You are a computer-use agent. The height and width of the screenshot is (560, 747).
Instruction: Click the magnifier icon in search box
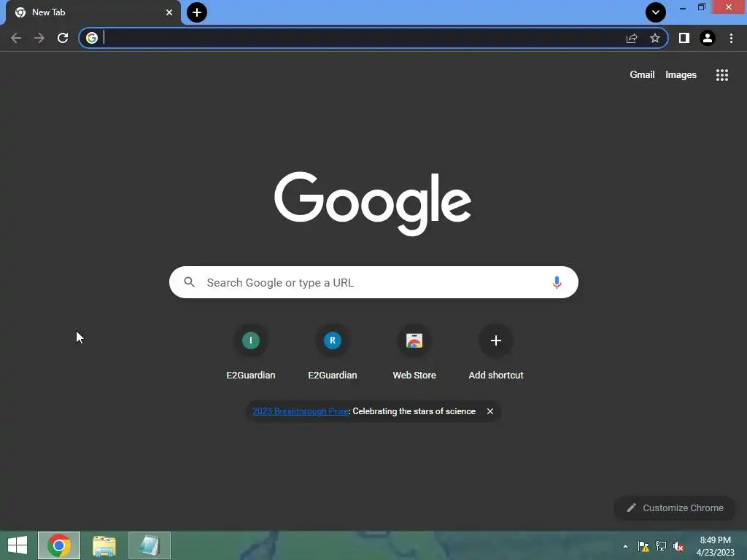(x=189, y=282)
